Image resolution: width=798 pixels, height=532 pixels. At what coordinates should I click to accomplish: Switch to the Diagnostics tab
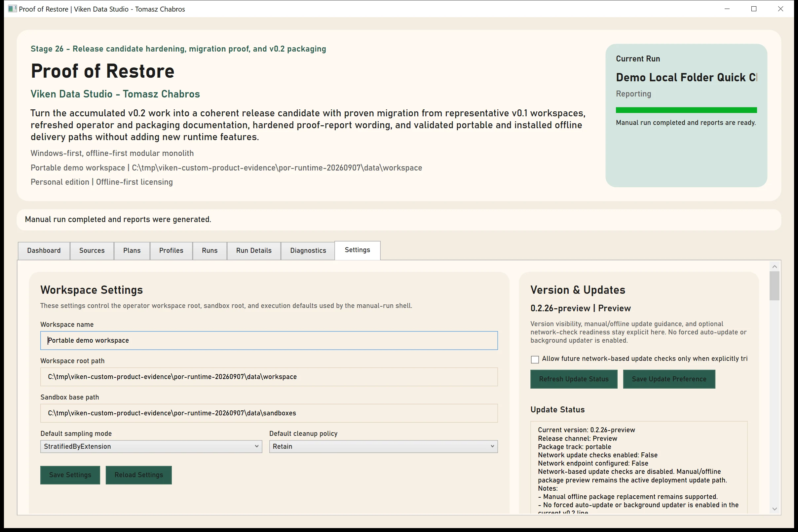(308, 250)
